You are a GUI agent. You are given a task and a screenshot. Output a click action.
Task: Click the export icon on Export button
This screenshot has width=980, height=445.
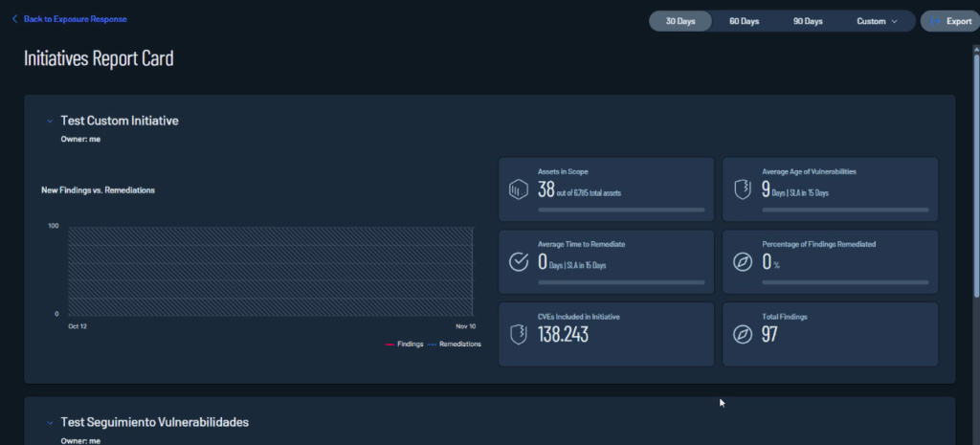coord(936,21)
